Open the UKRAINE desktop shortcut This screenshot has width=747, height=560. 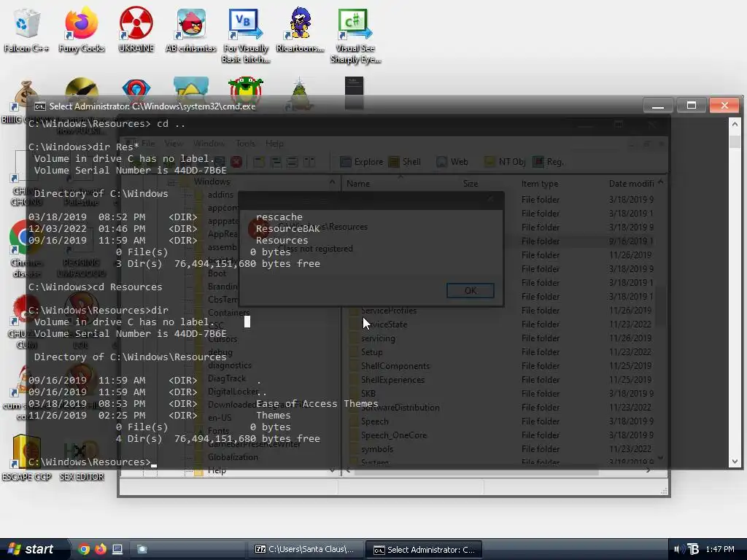pos(136,29)
